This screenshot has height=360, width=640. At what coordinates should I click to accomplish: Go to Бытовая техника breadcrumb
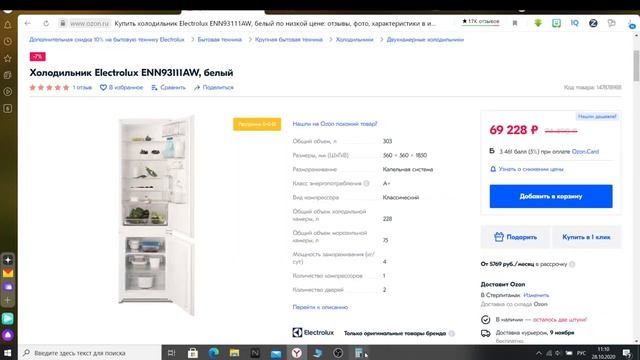coord(220,40)
